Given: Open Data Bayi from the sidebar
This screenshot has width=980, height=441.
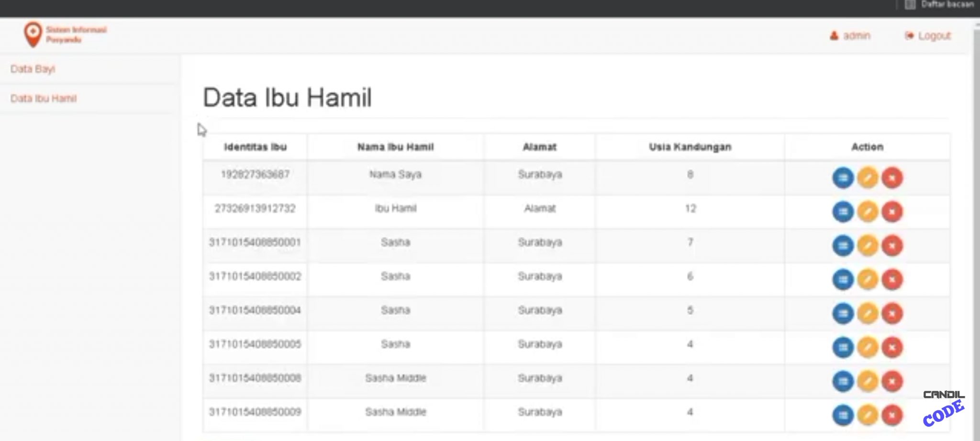Looking at the screenshot, I should [33, 68].
